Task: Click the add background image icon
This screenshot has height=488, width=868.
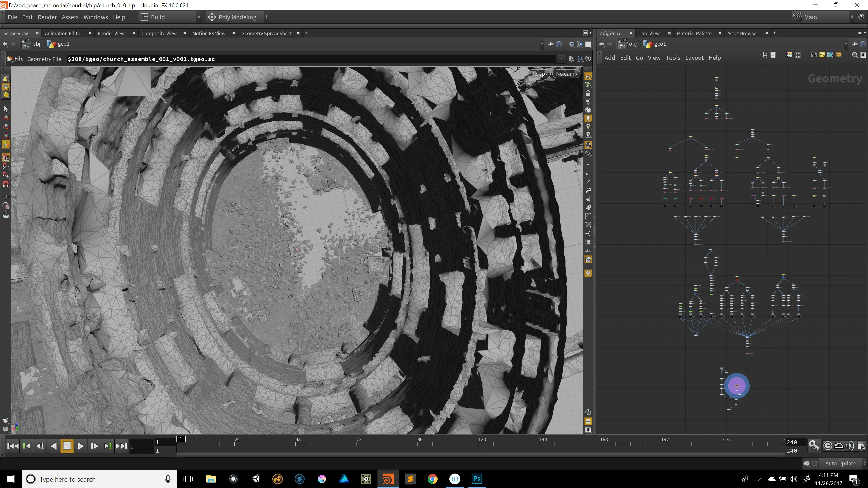Action: (x=830, y=55)
